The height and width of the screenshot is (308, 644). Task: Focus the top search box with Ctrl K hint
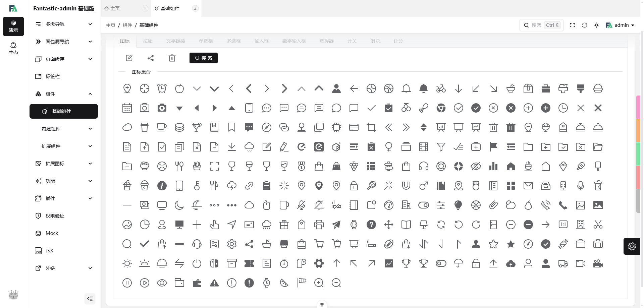pyautogui.click(x=541, y=25)
